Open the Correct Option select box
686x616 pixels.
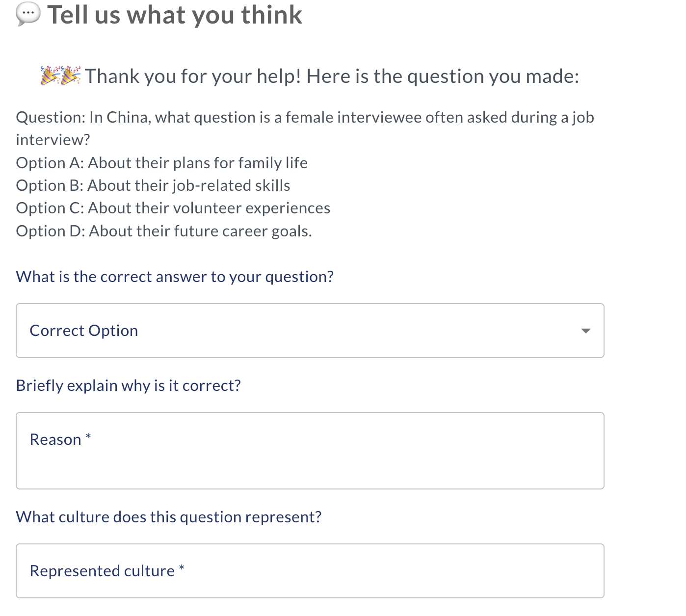point(309,331)
